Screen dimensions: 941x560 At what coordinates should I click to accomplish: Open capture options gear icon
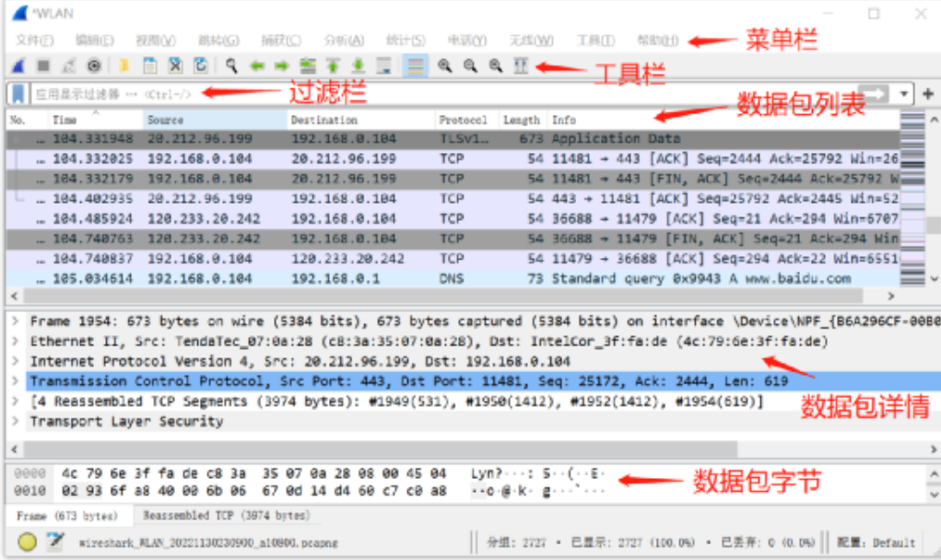94,66
